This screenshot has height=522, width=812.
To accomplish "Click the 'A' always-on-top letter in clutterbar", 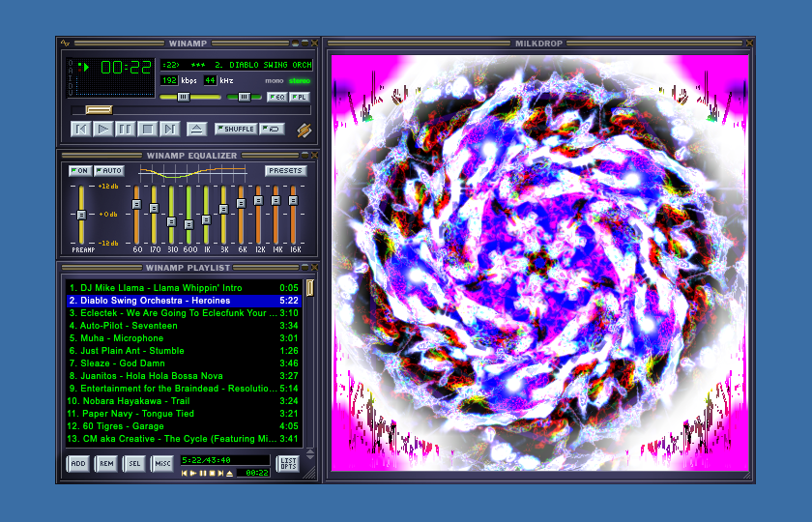I will pyautogui.click(x=71, y=71).
